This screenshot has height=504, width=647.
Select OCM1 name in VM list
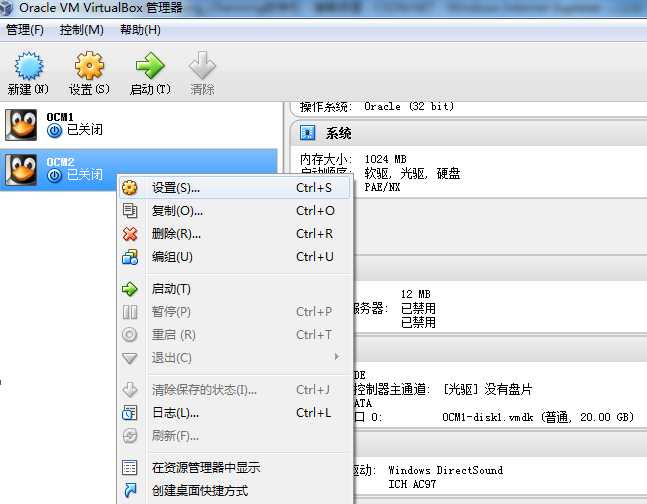coord(60,117)
